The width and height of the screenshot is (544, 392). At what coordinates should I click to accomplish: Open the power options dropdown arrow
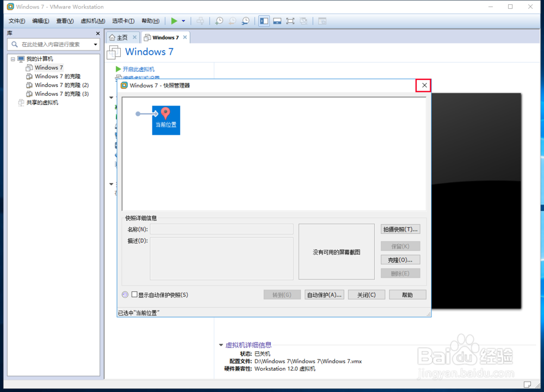click(183, 21)
